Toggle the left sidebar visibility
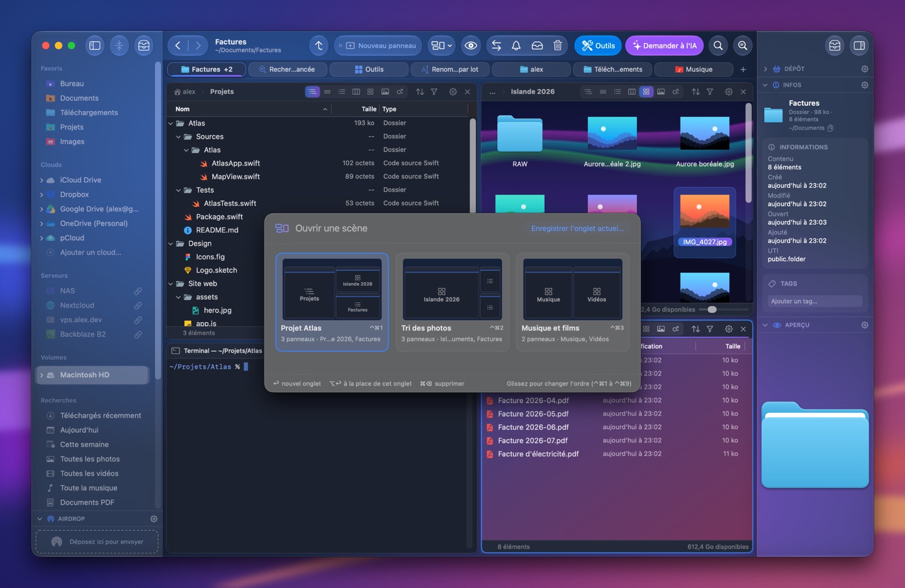This screenshot has width=905, height=588. [95, 46]
